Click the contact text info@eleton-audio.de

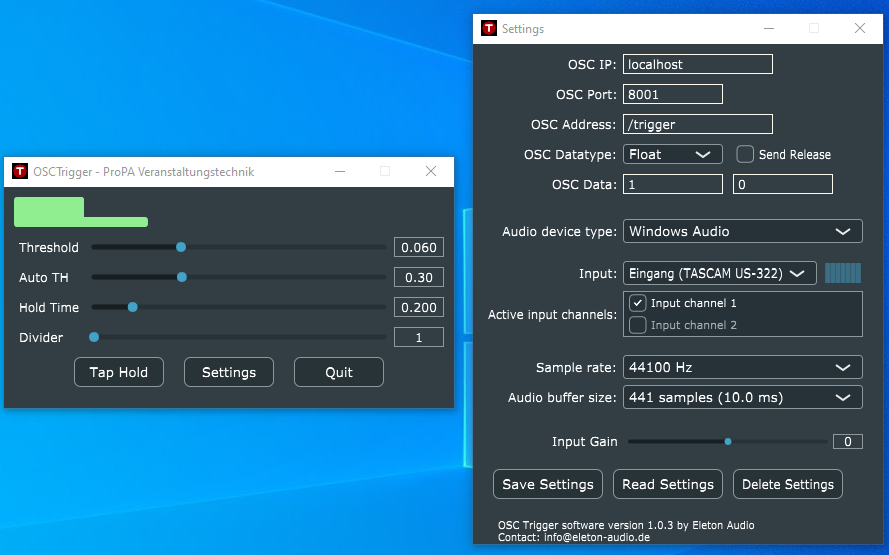(x=597, y=537)
